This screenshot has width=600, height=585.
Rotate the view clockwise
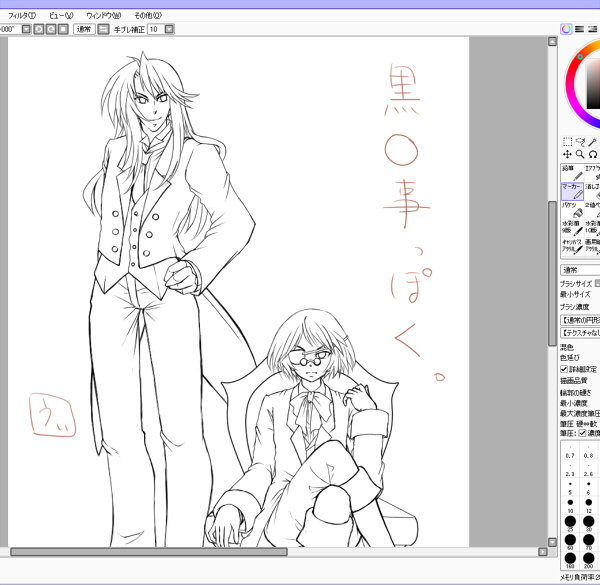(x=51, y=29)
